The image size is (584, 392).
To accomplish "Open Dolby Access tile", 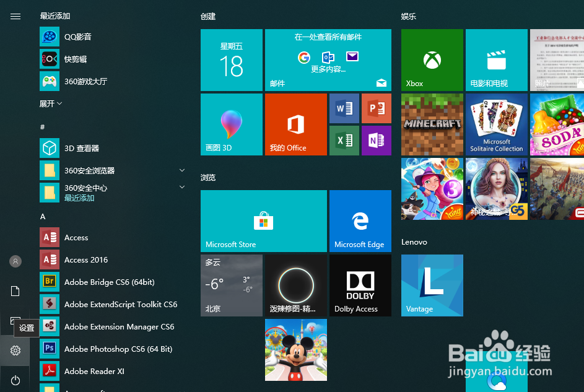I will point(360,285).
